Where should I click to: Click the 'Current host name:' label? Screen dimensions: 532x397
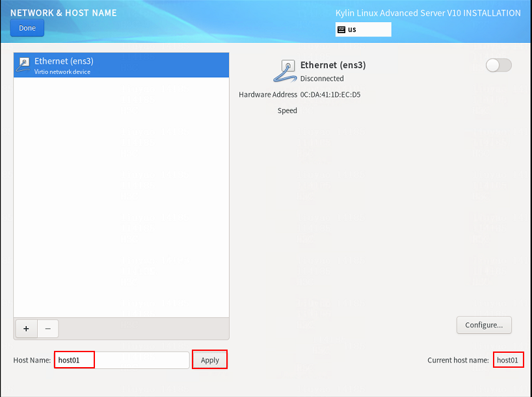(458, 360)
